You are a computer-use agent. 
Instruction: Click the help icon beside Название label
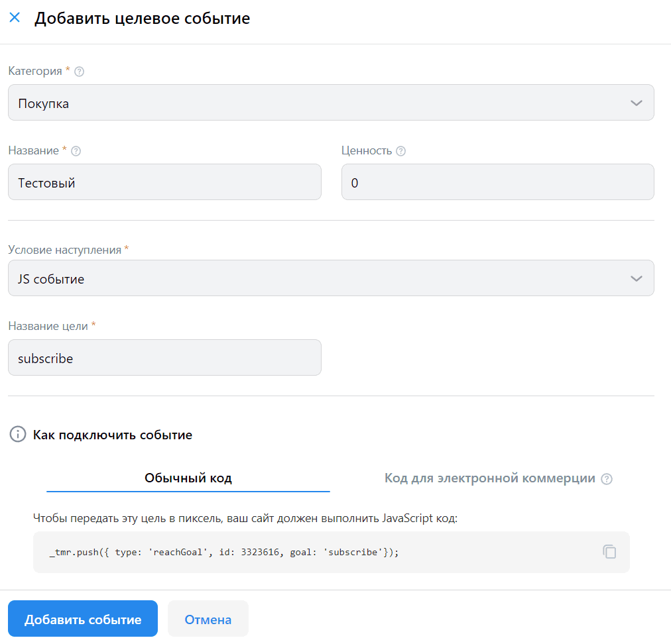coord(76,151)
